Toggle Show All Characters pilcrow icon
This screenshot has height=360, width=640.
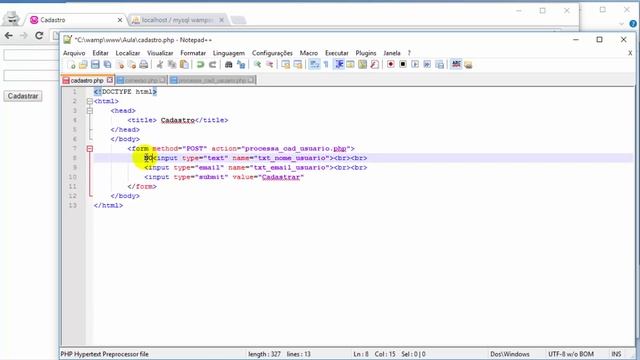(326, 64)
